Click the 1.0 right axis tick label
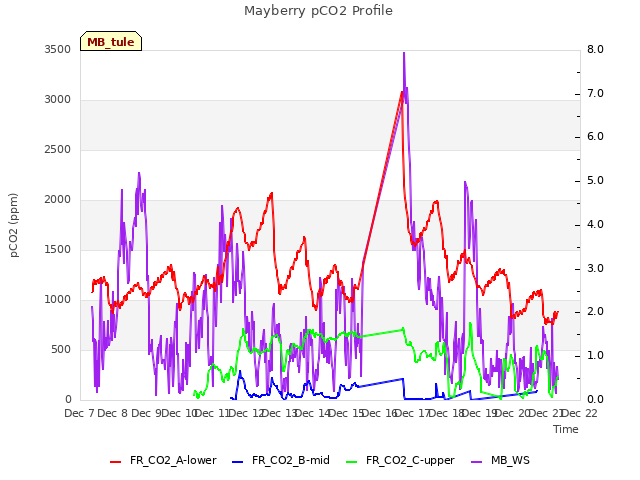640x480 pixels. (x=595, y=356)
